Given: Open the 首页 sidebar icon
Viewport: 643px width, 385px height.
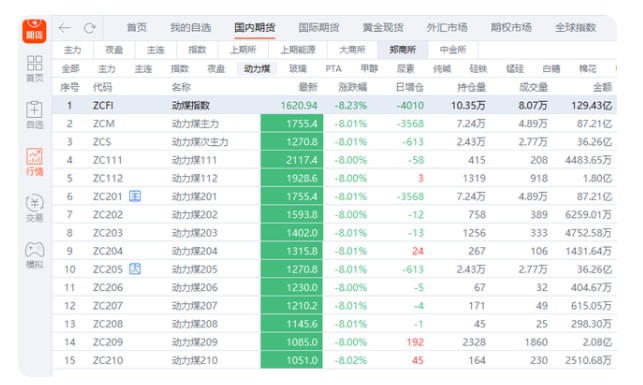Looking at the screenshot, I should 34,68.
